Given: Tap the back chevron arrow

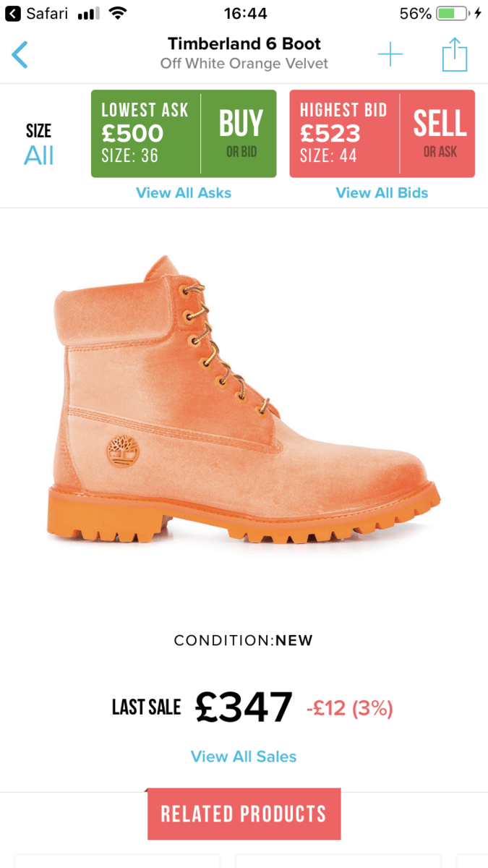Looking at the screenshot, I should (x=20, y=55).
